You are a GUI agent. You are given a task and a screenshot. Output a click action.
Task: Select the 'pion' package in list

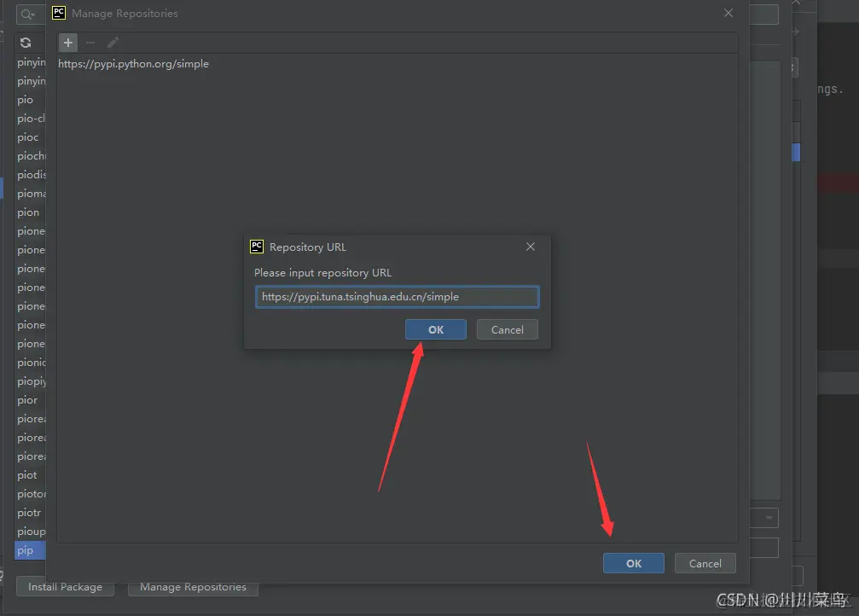coord(28,212)
